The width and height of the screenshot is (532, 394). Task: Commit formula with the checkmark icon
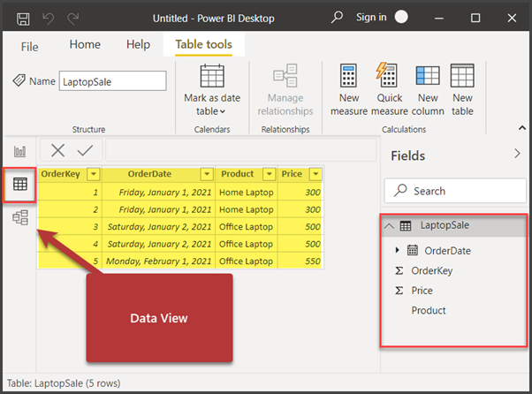[x=85, y=150]
